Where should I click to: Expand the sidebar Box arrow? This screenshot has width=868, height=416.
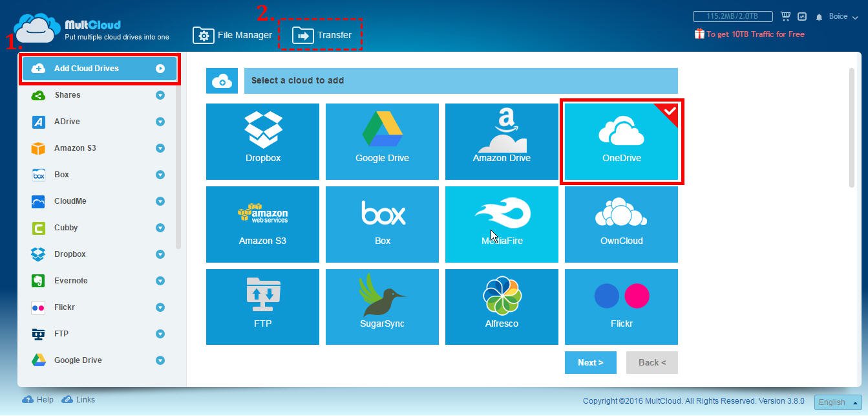point(160,175)
